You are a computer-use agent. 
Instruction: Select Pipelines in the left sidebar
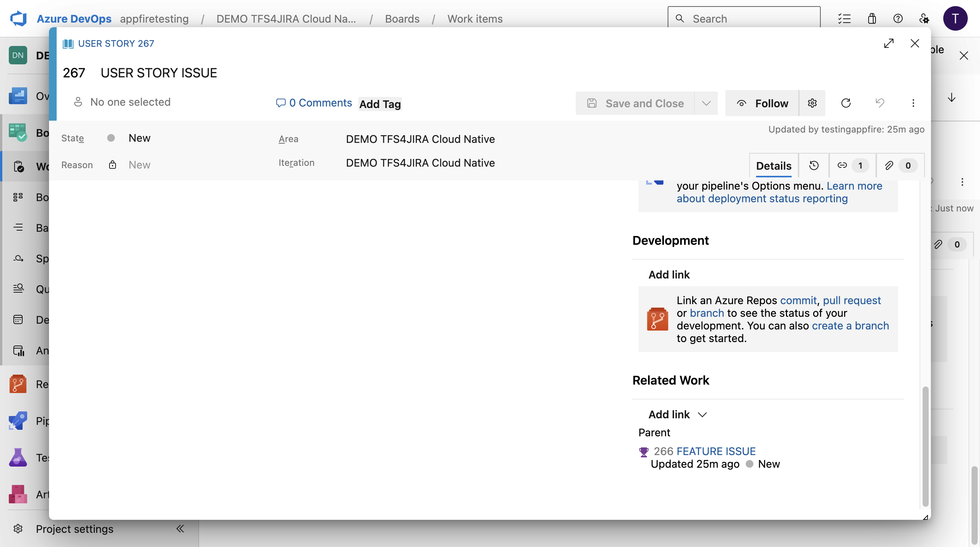pyautogui.click(x=18, y=420)
